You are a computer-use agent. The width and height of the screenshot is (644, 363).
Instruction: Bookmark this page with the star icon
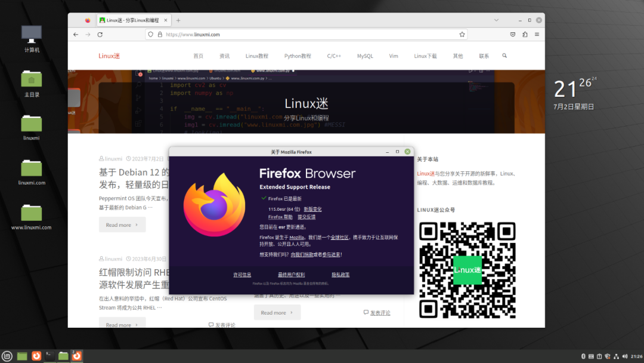pyautogui.click(x=462, y=35)
